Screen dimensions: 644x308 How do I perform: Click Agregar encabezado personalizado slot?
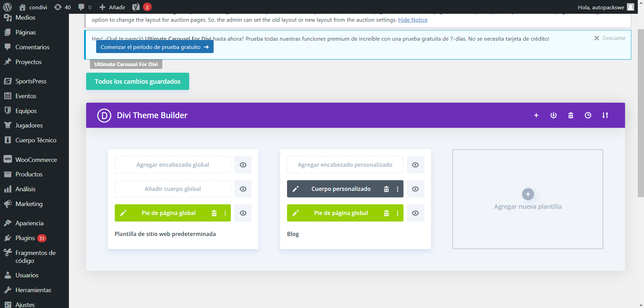tap(345, 165)
